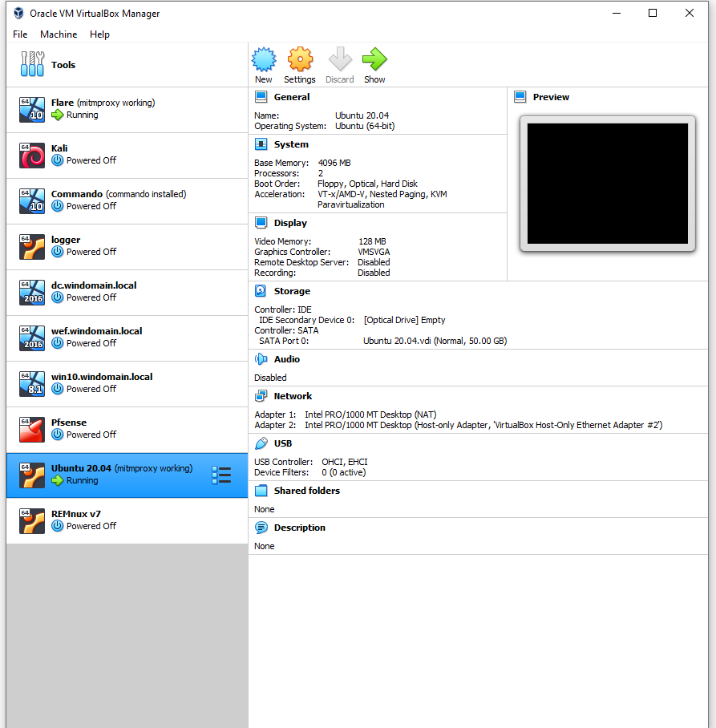Click the REMnux v7 VM icon
This screenshot has width=716, height=728.
tap(32, 521)
